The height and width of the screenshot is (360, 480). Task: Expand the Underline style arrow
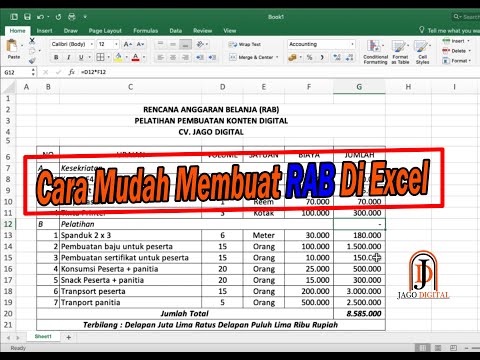tap(89, 57)
